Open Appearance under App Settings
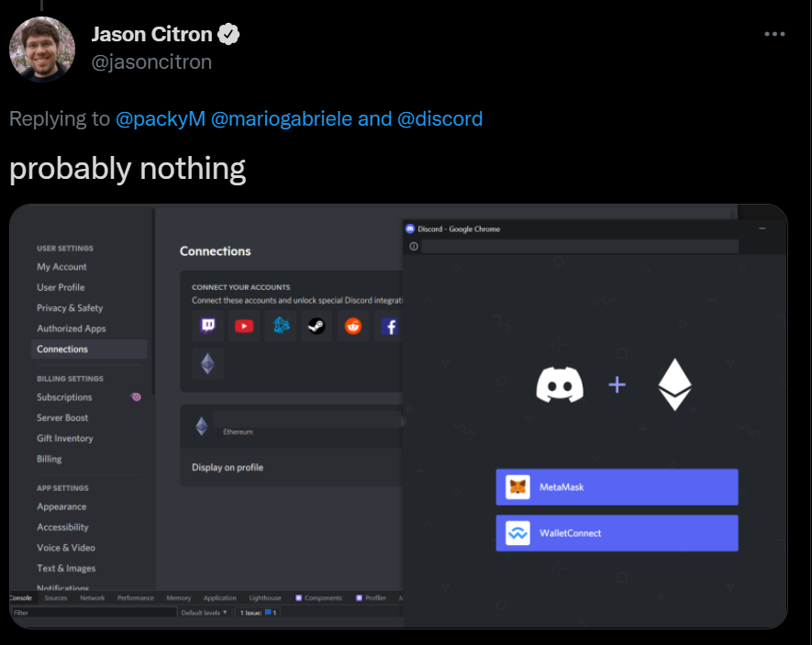The image size is (812, 645). coord(61,506)
